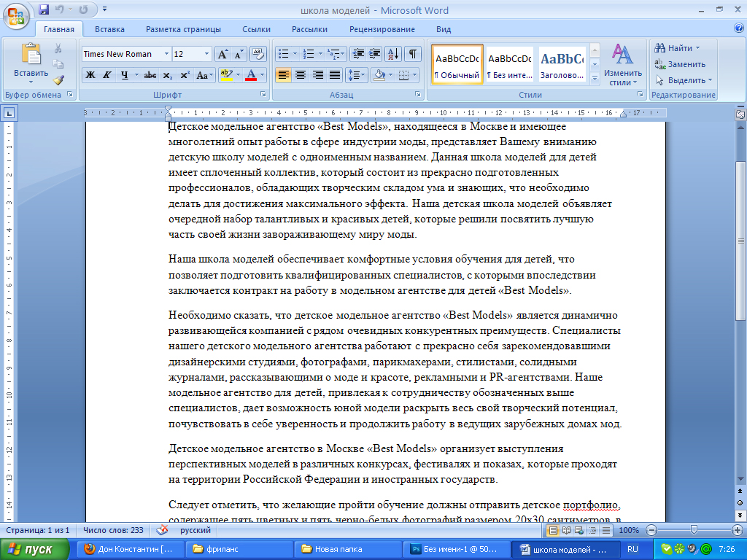Apply the yellow text highlight color
The image size is (747, 560).
click(x=226, y=75)
